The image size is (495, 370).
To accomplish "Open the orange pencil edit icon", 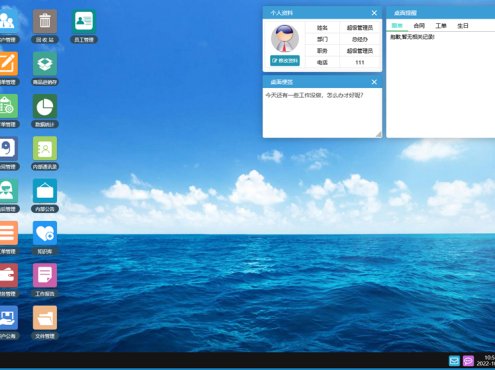I will tap(8, 64).
